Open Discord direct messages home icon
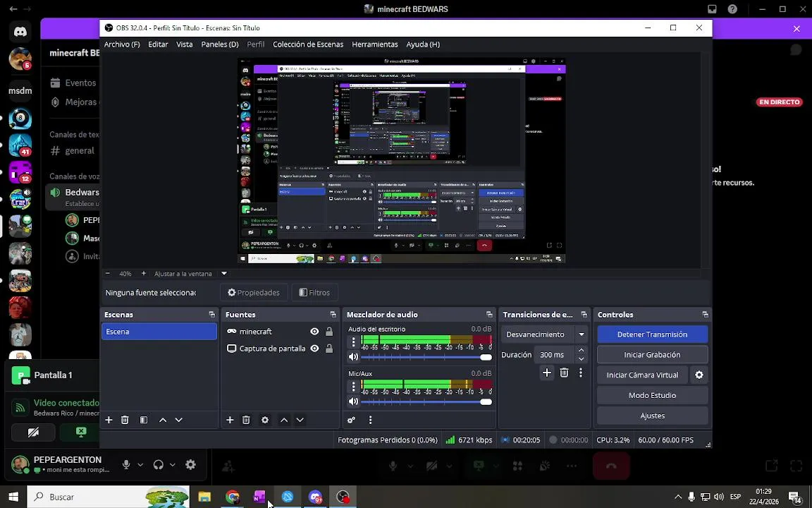 [x=20, y=32]
